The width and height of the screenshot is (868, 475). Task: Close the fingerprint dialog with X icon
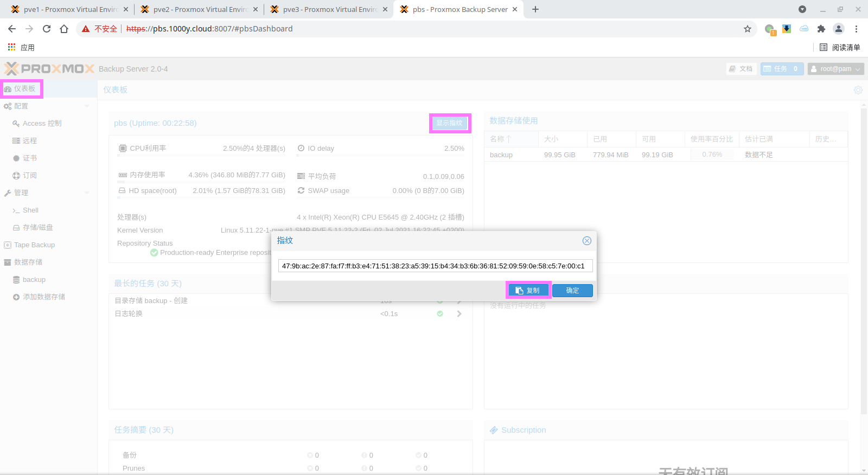tap(586, 241)
